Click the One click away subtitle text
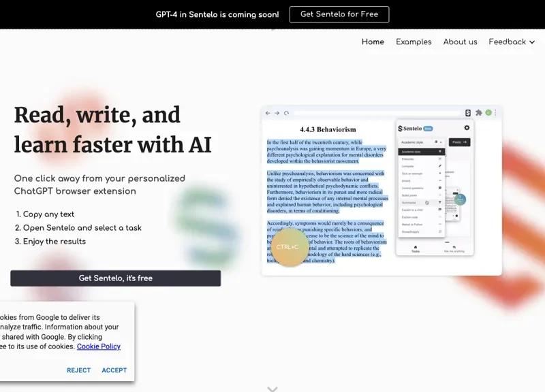Screen dimensions: 545x392 99,184
